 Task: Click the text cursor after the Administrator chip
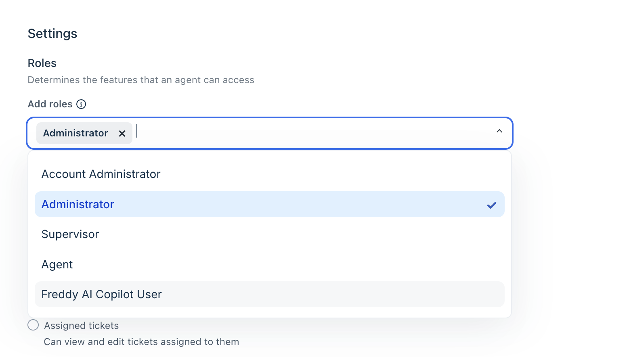click(138, 132)
